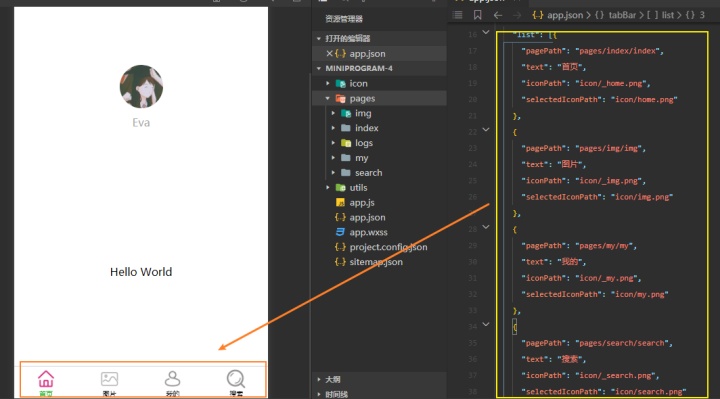Select the search folder icon
Image resolution: width=720 pixels, height=399 pixels.
[346, 173]
